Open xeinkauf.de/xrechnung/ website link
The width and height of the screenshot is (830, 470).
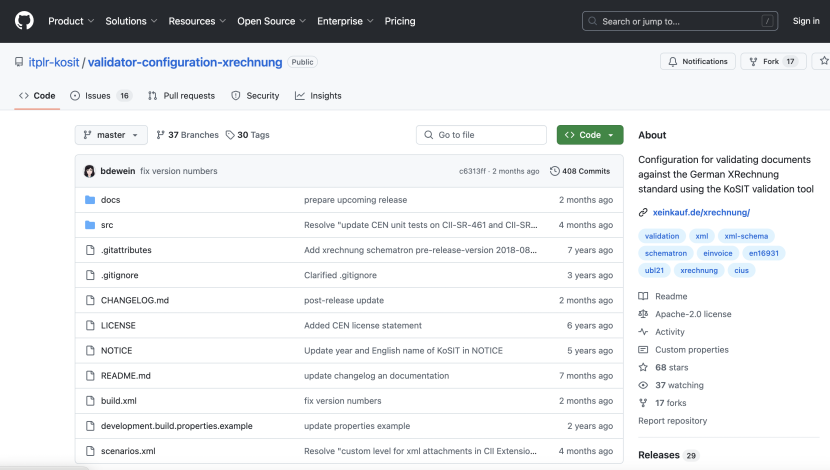701,212
